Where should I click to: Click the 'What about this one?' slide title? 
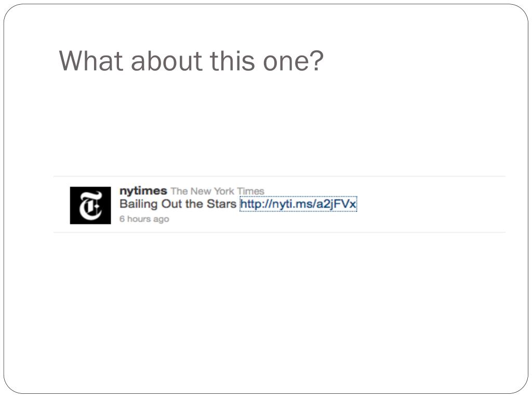(x=191, y=61)
